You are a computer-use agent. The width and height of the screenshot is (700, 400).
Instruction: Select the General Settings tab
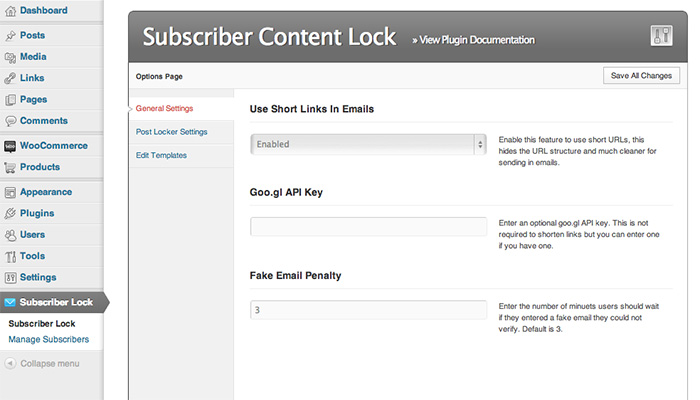[164, 108]
